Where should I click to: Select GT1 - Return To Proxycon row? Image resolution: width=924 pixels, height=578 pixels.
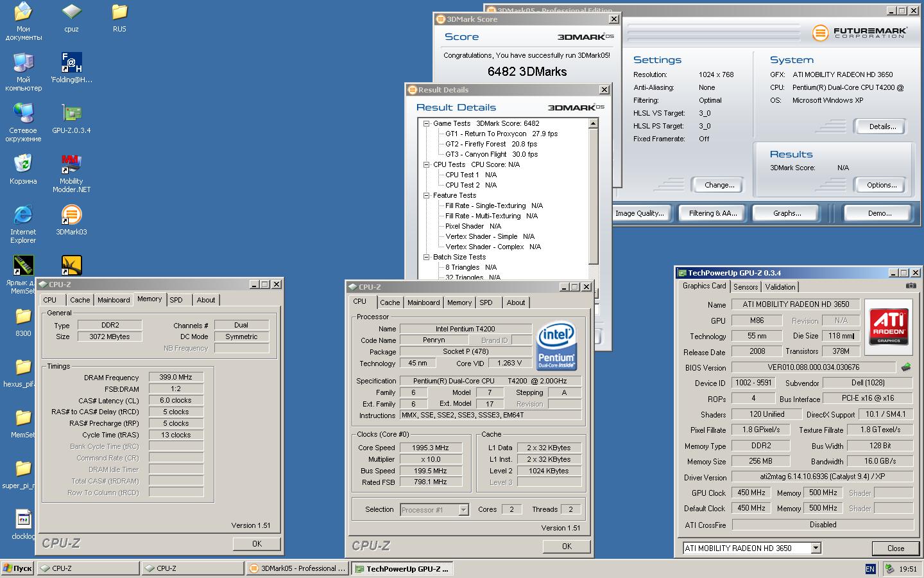502,134
